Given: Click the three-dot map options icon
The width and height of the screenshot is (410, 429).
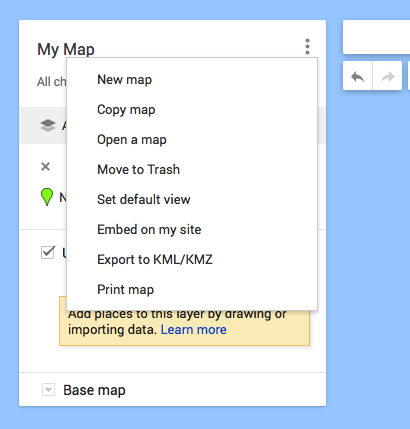Looking at the screenshot, I should coord(307,47).
